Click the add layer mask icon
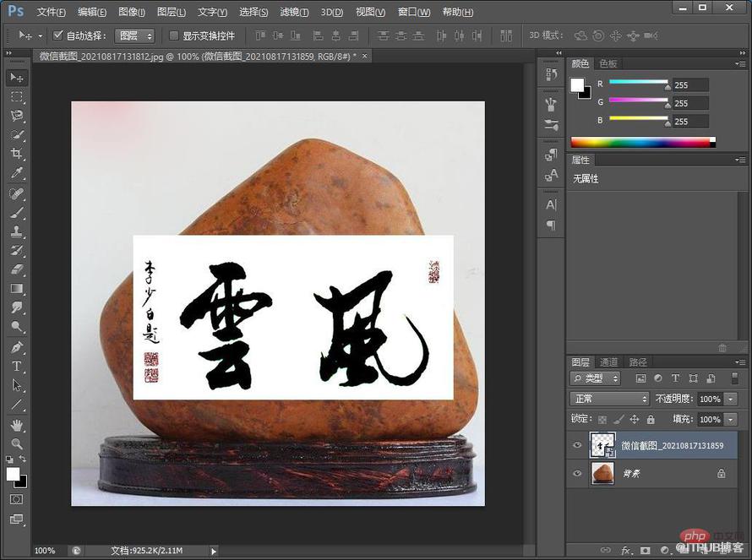Viewport: 752px width, 560px height. click(x=645, y=550)
